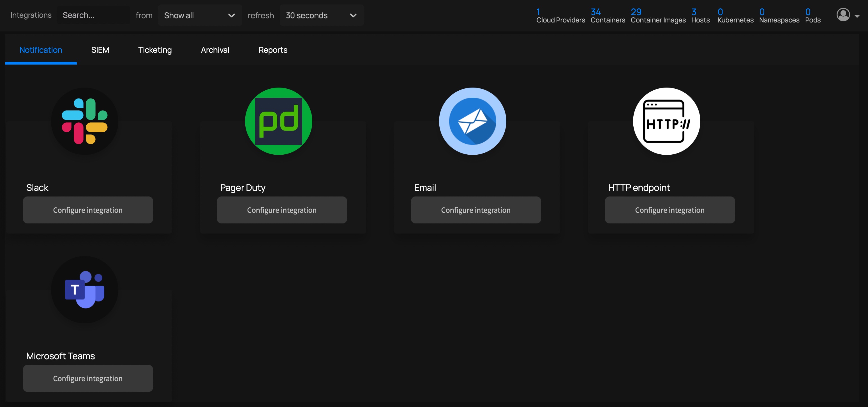
Task: Switch to the Ticketing tab
Action: tap(155, 50)
